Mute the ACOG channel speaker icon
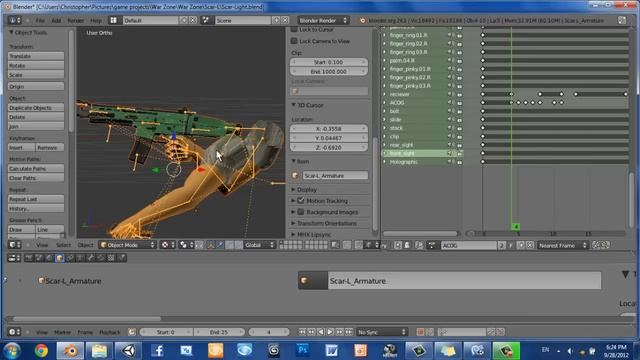 tap(450, 102)
